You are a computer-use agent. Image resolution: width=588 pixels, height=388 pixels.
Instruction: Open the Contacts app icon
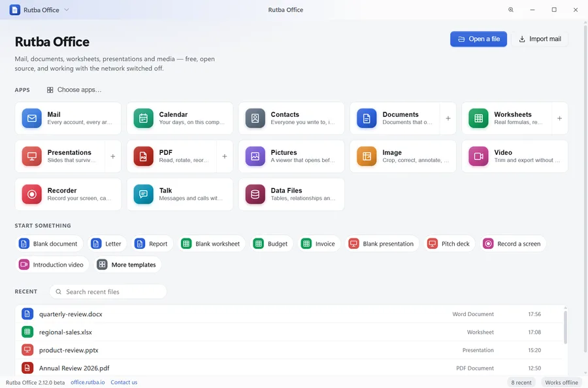coord(255,118)
